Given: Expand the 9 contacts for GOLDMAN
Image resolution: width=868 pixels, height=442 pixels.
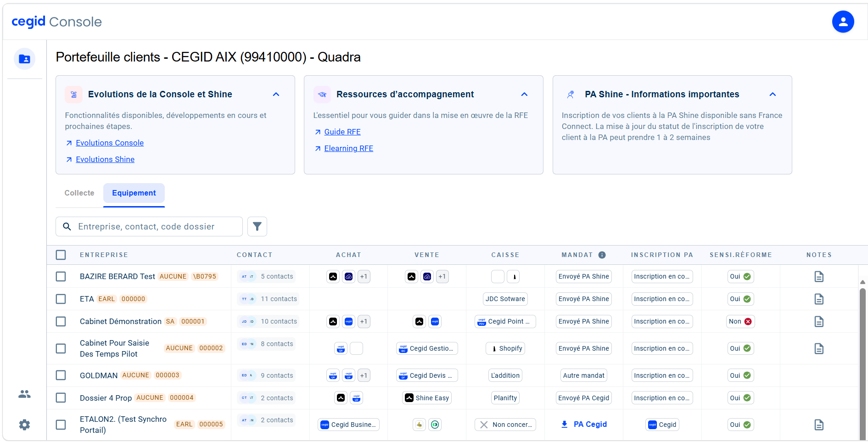Looking at the screenshot, I should [266, 375].
